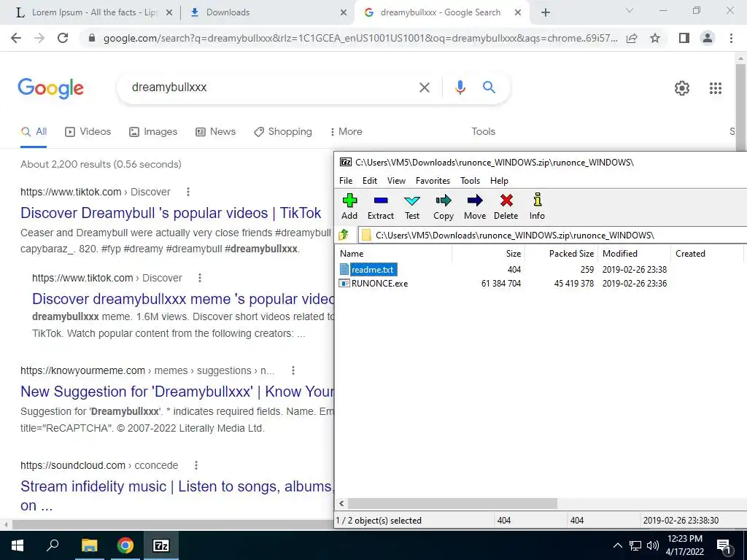Clear the Google search query
The image size is (747, 560).
coord(424,87)
